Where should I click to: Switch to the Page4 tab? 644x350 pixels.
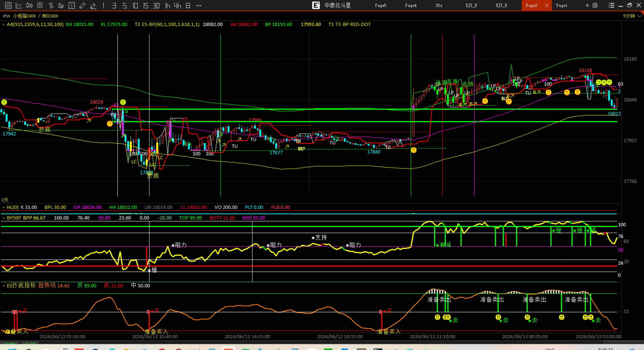(x=411, y=5)
